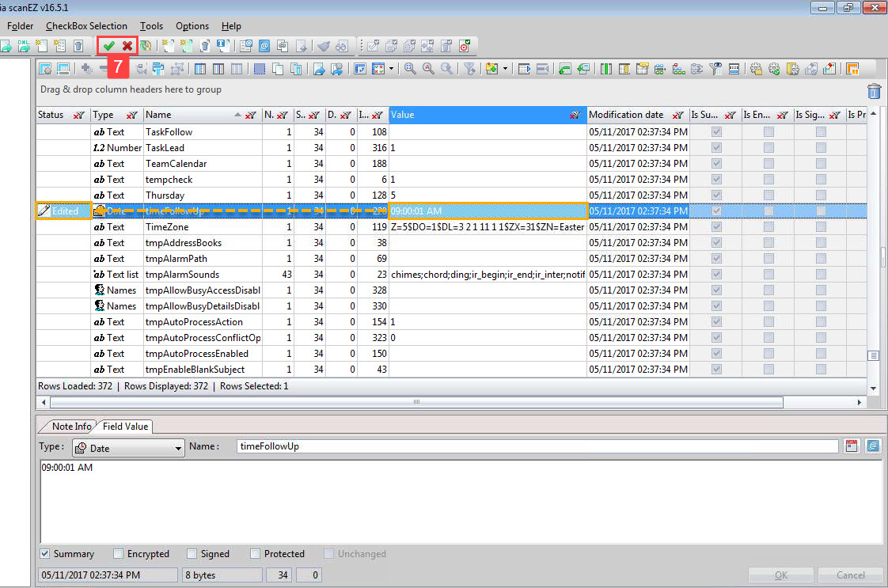Open the filter on the Modification date column header
The image size is (888, 588).
tap(678, 115)
